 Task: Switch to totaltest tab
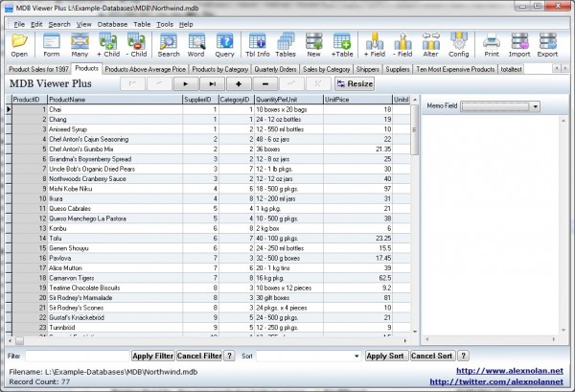coord(511,69)
